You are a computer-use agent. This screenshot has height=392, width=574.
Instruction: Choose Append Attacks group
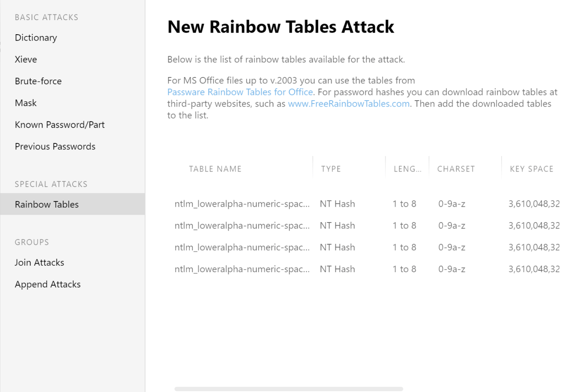48,285
